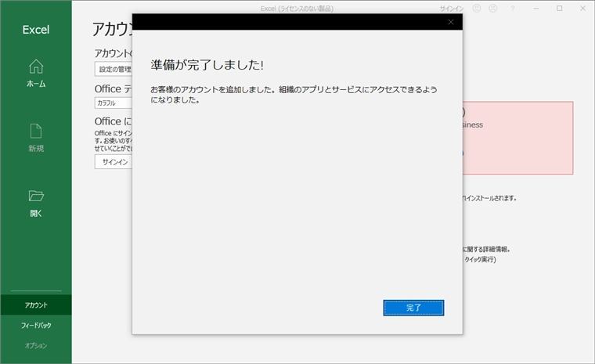The height and width of the screenshot is (364, 595).
Task: Open help question mark icon in the title bar
Action: point(512,9)
